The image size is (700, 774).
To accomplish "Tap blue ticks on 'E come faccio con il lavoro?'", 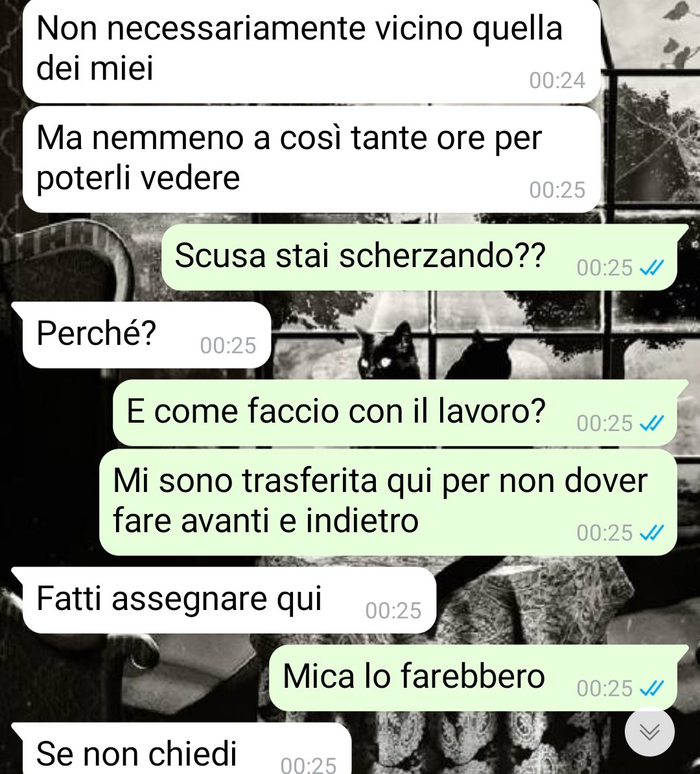I will [x=651, y=423].
